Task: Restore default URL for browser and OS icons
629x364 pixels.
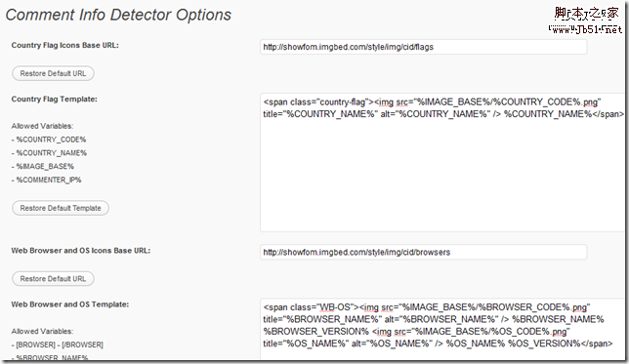Action: point(53,279)
